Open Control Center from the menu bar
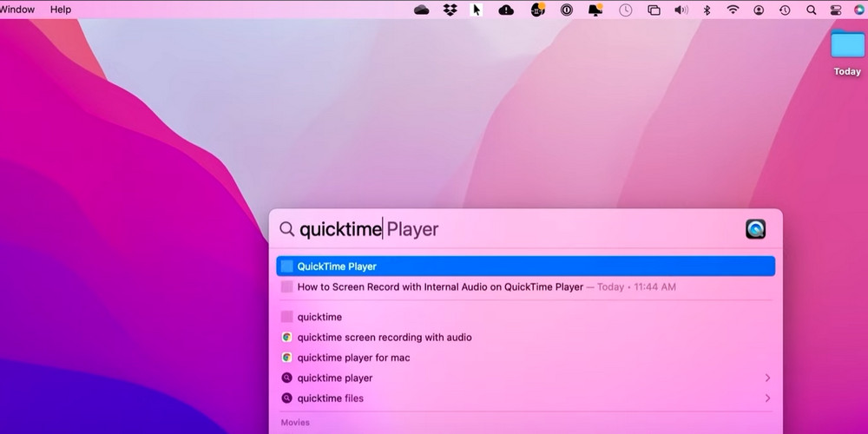This screenshot has height=434, width=868. (x=836, y=10)
